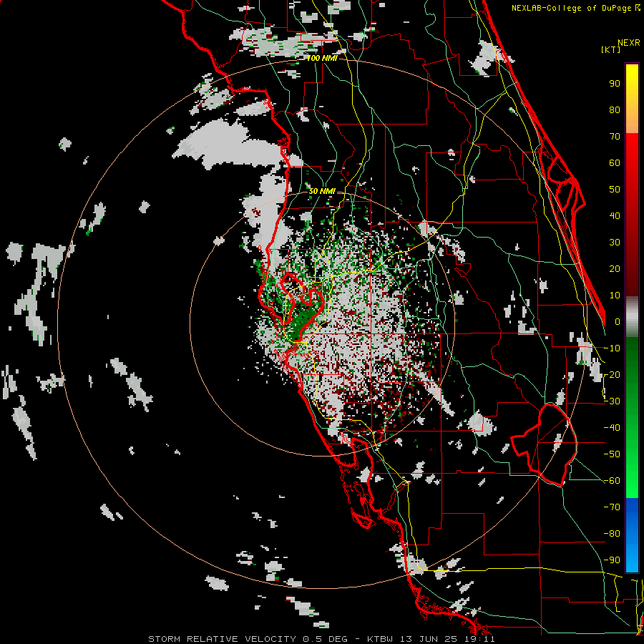Click the -90 legend value
The width and height of the screenshot is (644, 644).
coord(612,560)
